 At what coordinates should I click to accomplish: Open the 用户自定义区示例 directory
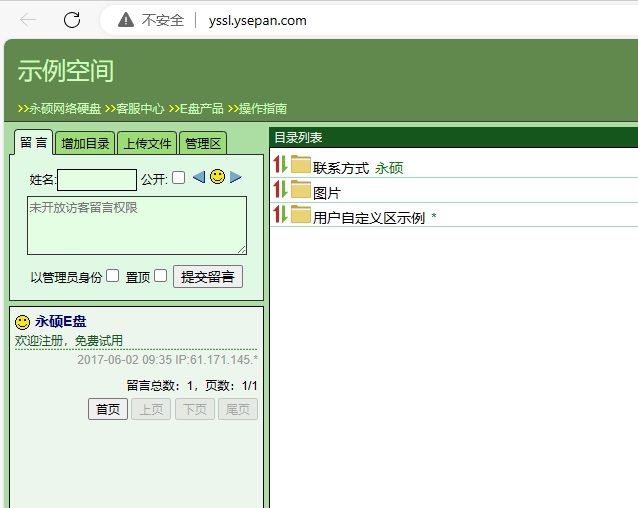(369, 218)
